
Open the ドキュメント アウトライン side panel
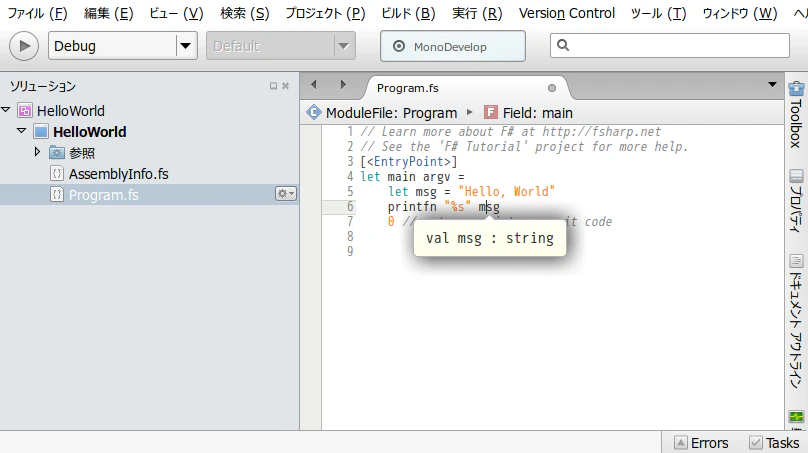pos(796,321)
